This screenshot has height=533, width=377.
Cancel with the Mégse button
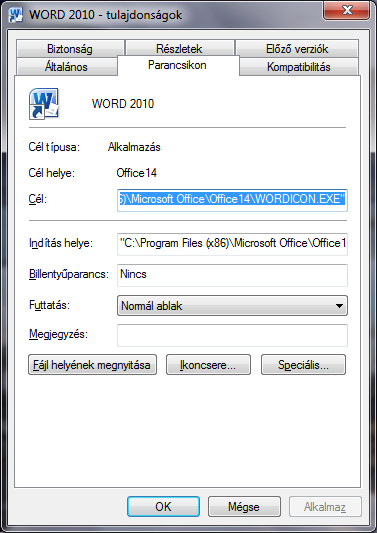[x=244, y=506]
